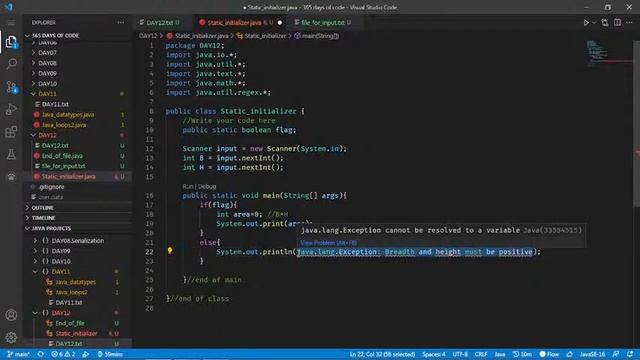
Task: Click View Problem link in hover popup
Action: click(x=329, y=243)
